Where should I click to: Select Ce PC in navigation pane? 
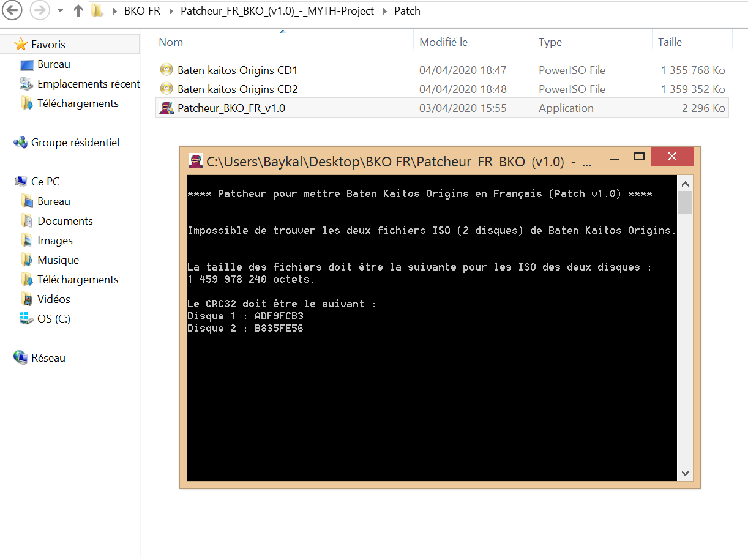point(45,182)
